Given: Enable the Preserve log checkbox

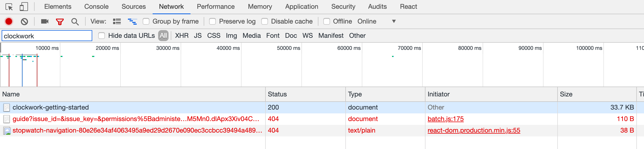Looking at the screenshot, I should pyautogui.click(x=212, y=21).
